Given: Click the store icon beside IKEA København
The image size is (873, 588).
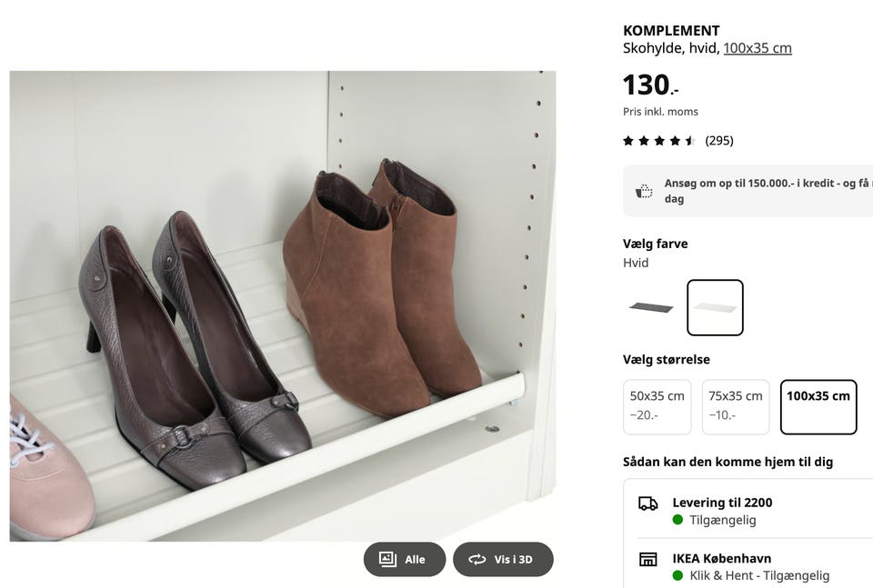Looking at the screenshot, I should coord(647,559).
